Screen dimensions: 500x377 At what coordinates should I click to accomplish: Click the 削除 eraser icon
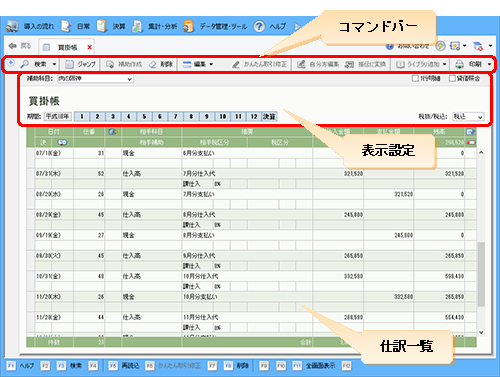pyautogui.click(x=152, y=64)
